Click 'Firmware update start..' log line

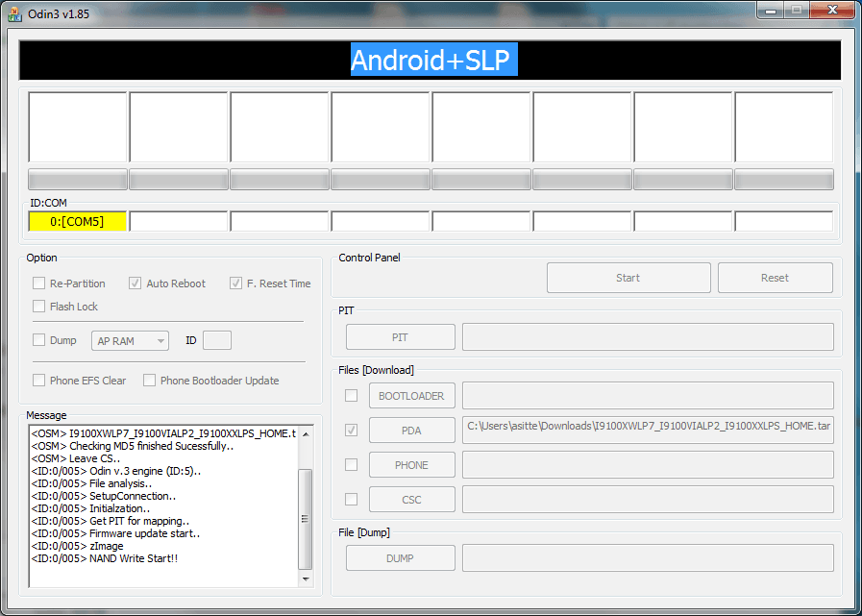pyautogui.click(x=115, y=533)
